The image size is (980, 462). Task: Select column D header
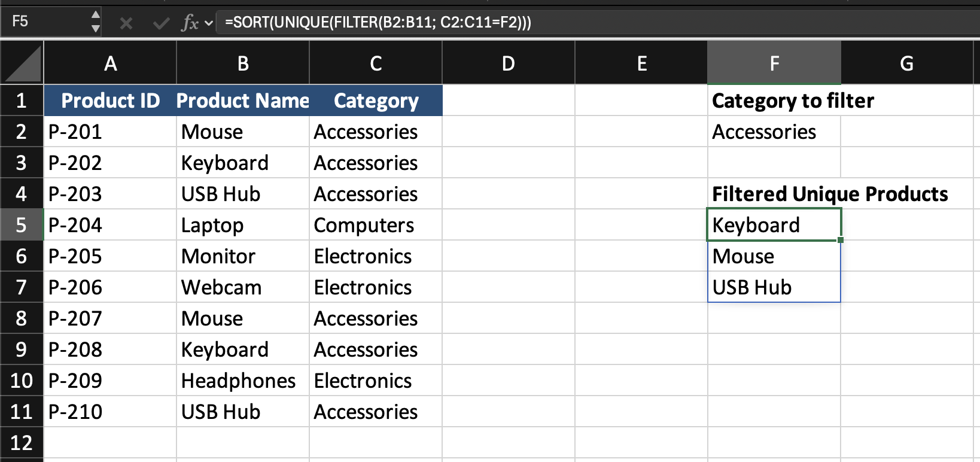[508, 63]
